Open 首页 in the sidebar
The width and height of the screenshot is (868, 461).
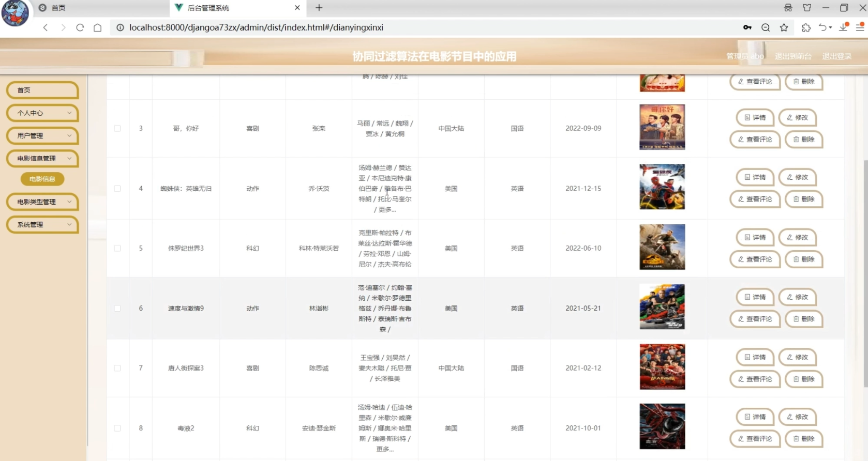[x=42, y=90]
